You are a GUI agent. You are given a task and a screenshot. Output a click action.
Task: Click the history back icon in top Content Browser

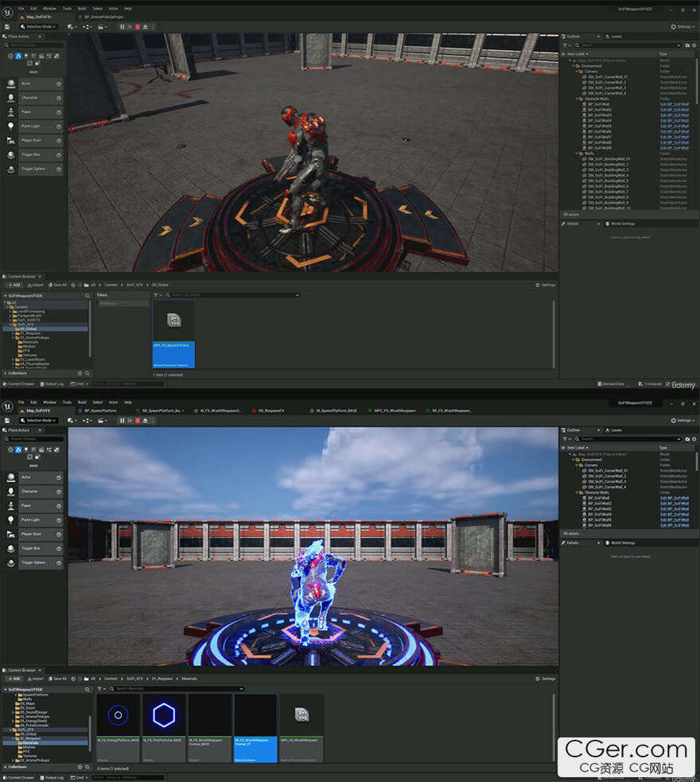[73, 286]
